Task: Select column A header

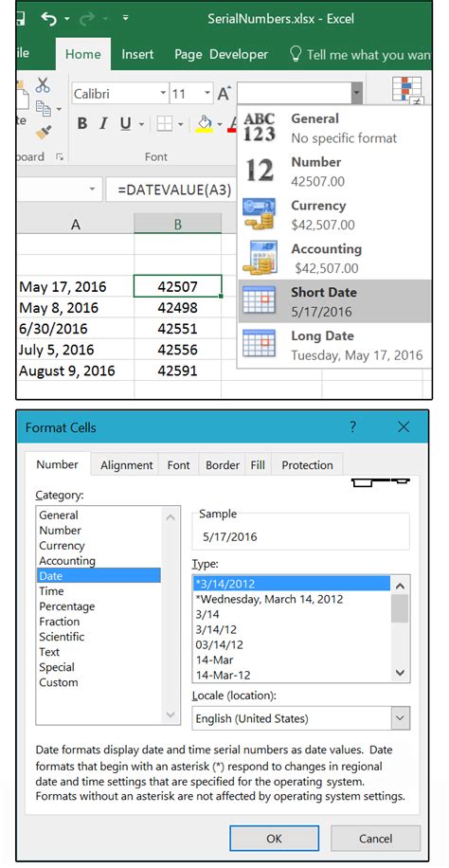Action: click(75, 224)
